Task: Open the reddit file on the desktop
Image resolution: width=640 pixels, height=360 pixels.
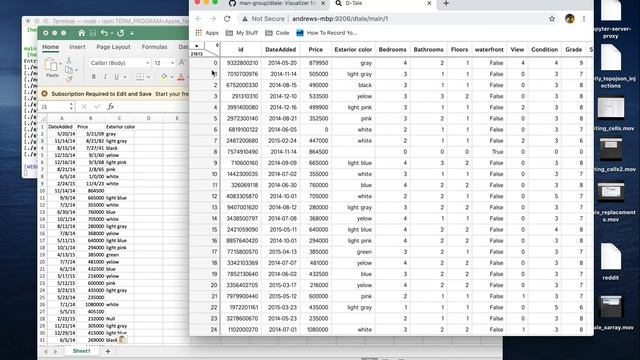Action: click(x=611, y=261)
